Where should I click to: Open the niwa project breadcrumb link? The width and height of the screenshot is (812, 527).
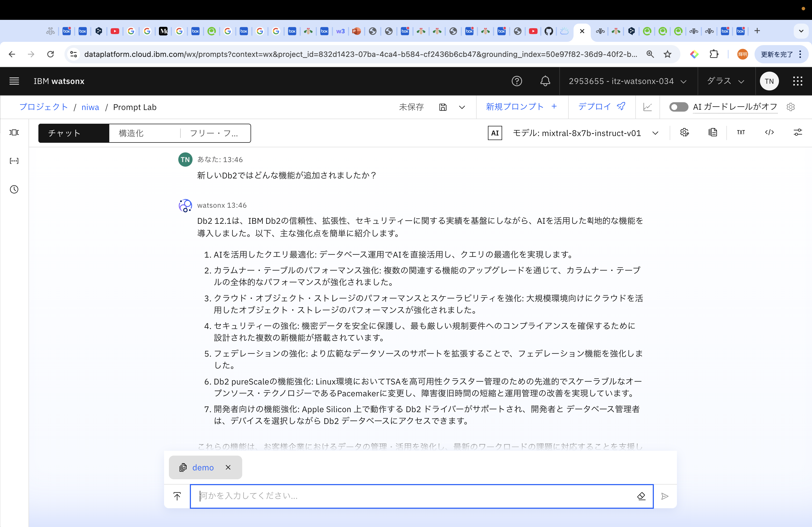coord(90,107)
